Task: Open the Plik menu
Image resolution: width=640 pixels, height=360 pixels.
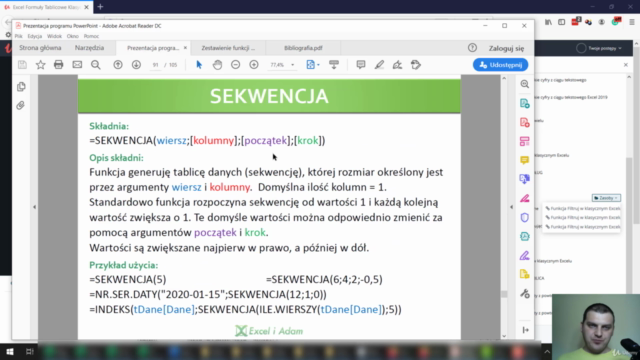Action: (19, 36)
